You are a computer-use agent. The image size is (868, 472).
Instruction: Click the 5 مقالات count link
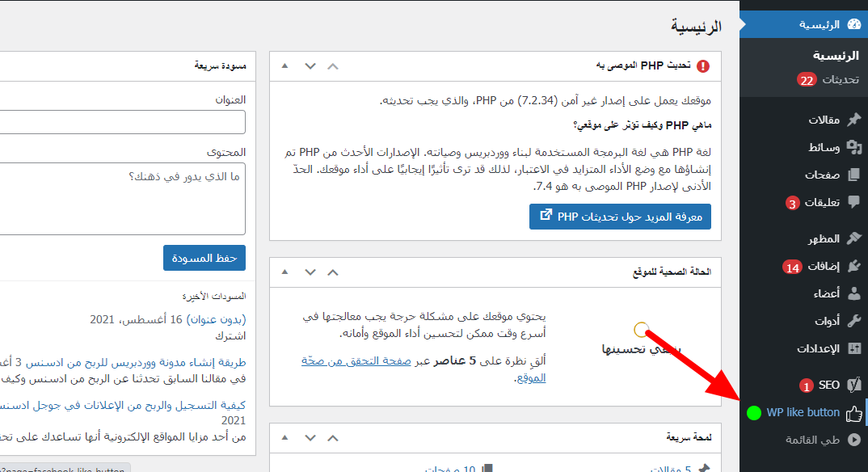[670, 468]
